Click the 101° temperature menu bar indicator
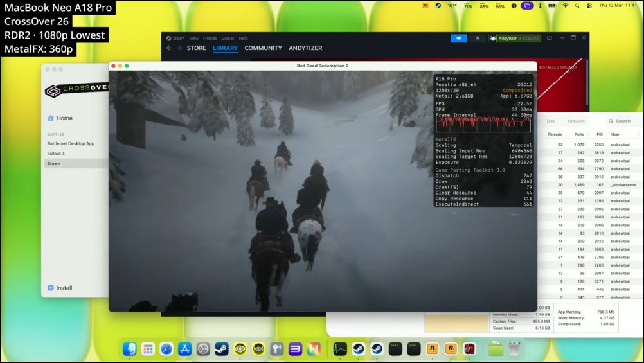644x363 pixels. 452,6
